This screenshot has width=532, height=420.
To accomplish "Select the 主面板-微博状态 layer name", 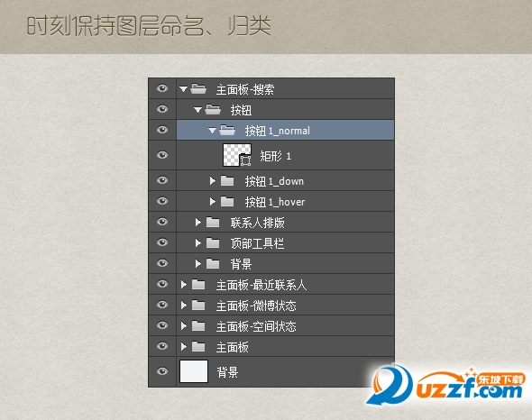I will (x=256, y=306).
